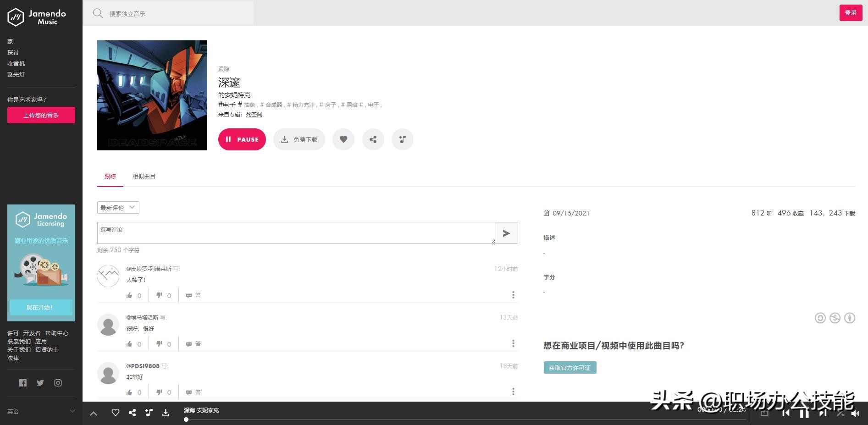Share the track using the round share button
868x425 pixels.
tap(373, 139)
